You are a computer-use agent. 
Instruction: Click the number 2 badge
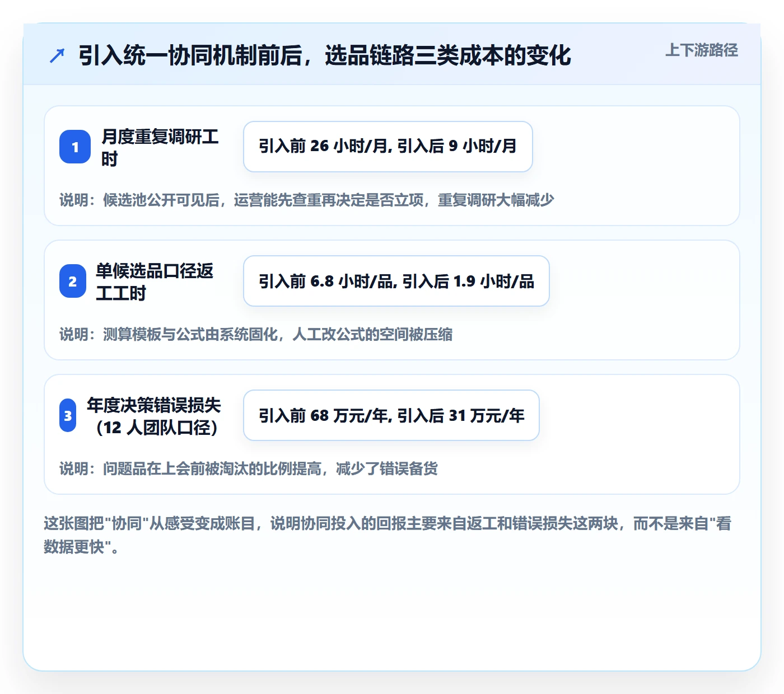pos(73,281)
